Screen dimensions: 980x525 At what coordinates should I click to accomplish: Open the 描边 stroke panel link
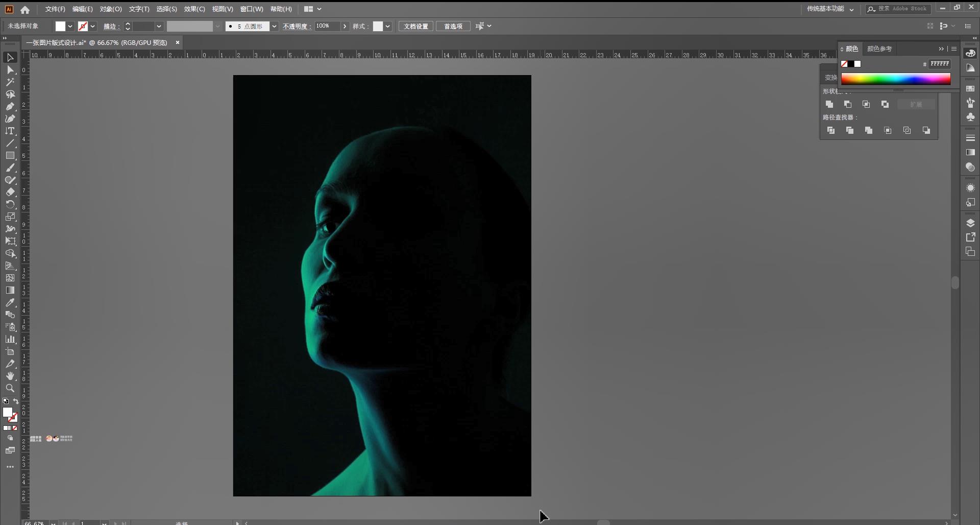coord(112,26)
